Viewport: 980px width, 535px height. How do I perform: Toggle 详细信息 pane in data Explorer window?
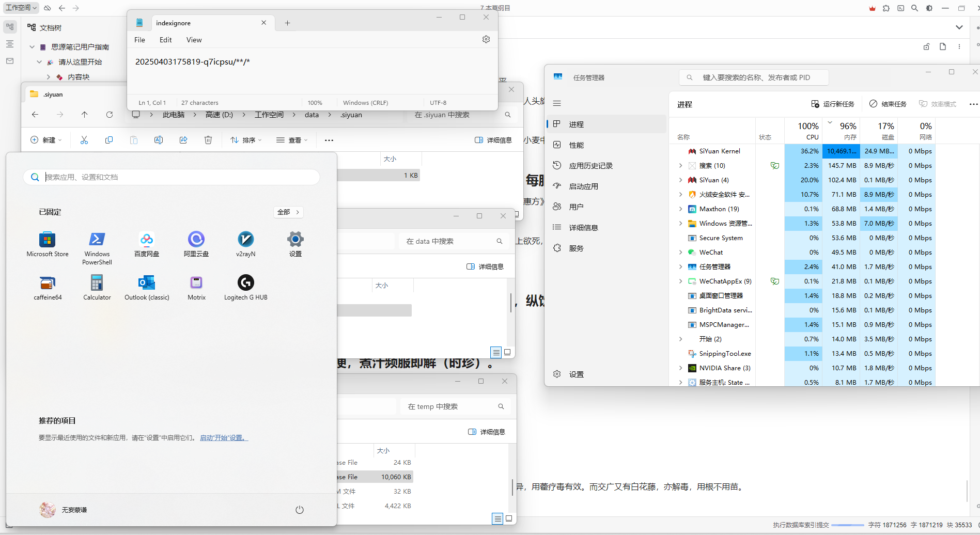click(x=485, y=266)
